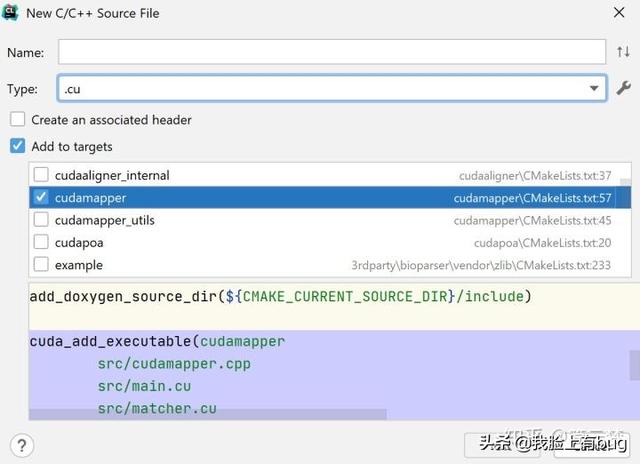Click src/main.cu line in CMake preview
This screenshot has width=640, height=464.
[x=144, y=386]
